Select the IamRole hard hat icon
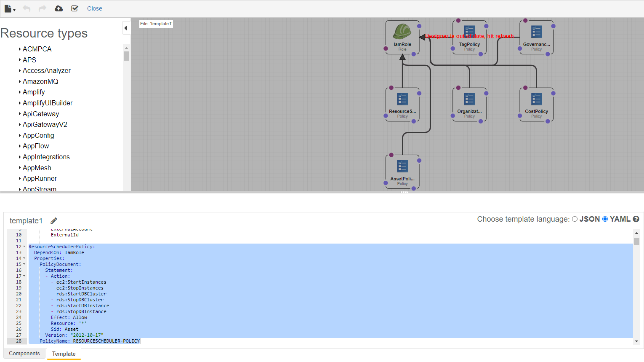 click(x=402, y=32)
